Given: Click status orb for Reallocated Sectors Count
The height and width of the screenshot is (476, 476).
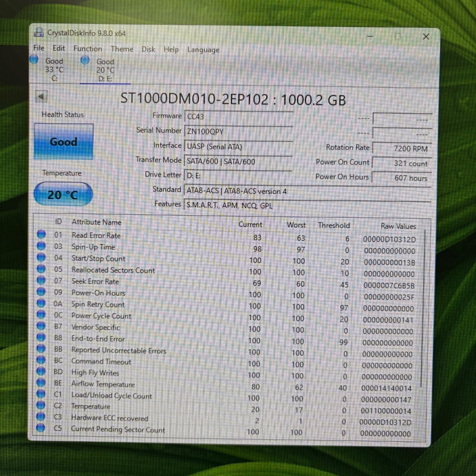Looking at the screenshot, I should pyautogui.click(x=41, y=268).
